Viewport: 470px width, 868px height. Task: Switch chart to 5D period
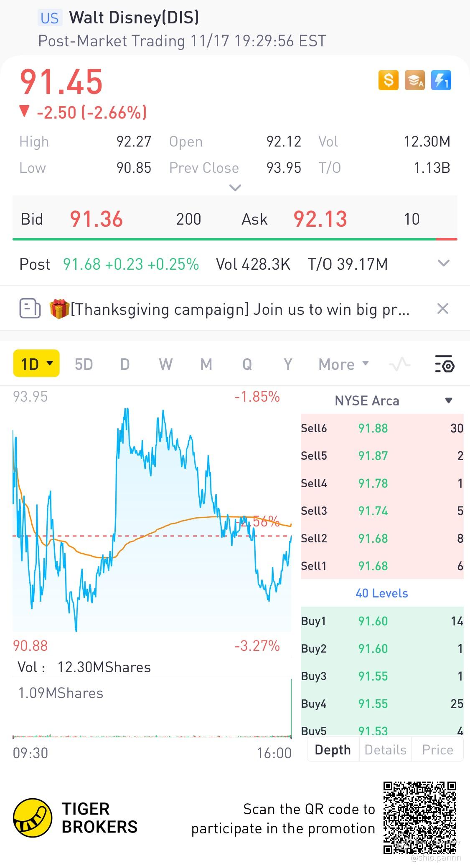pos(84,364)
